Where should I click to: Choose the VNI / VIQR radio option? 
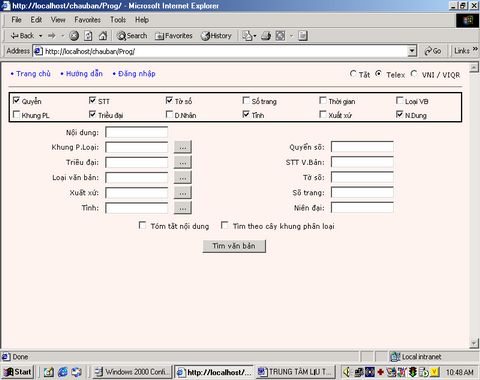tap(414, 73)
